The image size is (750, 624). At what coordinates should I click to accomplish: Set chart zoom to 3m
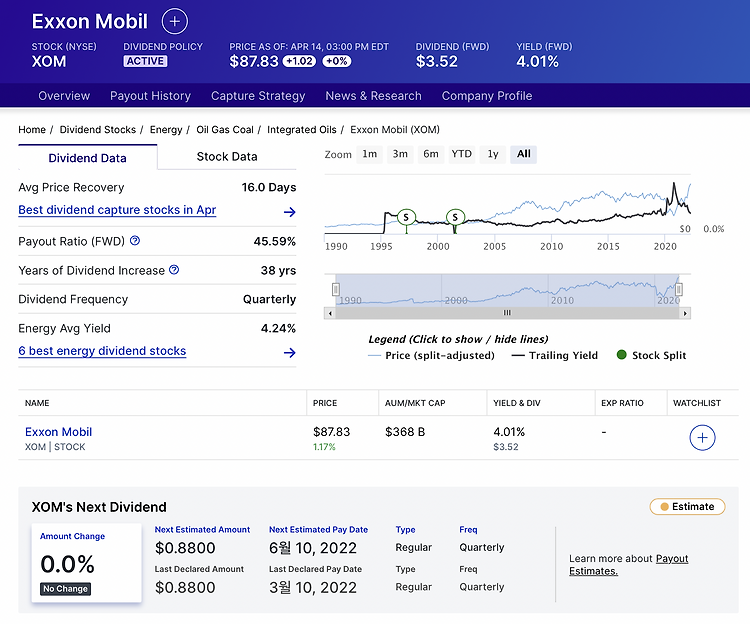(x=400, y=154)
